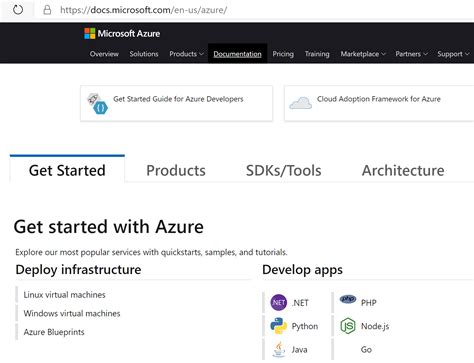474x363 pixels.
Task: Switch to the large Products tab
Action: pos(176,170)
